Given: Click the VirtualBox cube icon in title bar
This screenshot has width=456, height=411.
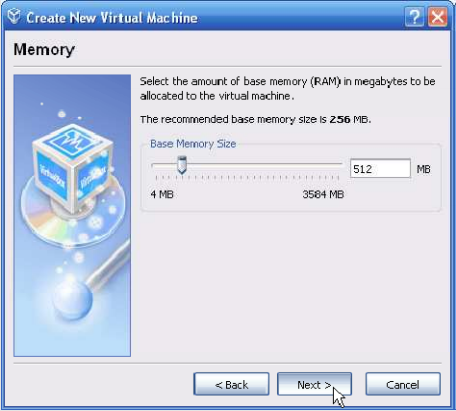Looking at the screenshot, I should pos(14,16).
